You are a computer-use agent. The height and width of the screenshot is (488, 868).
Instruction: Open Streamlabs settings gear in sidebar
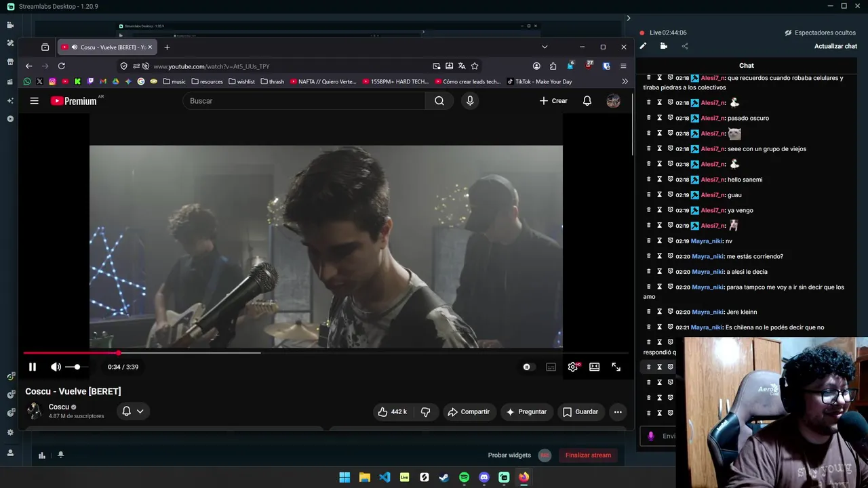pos(10,432)
